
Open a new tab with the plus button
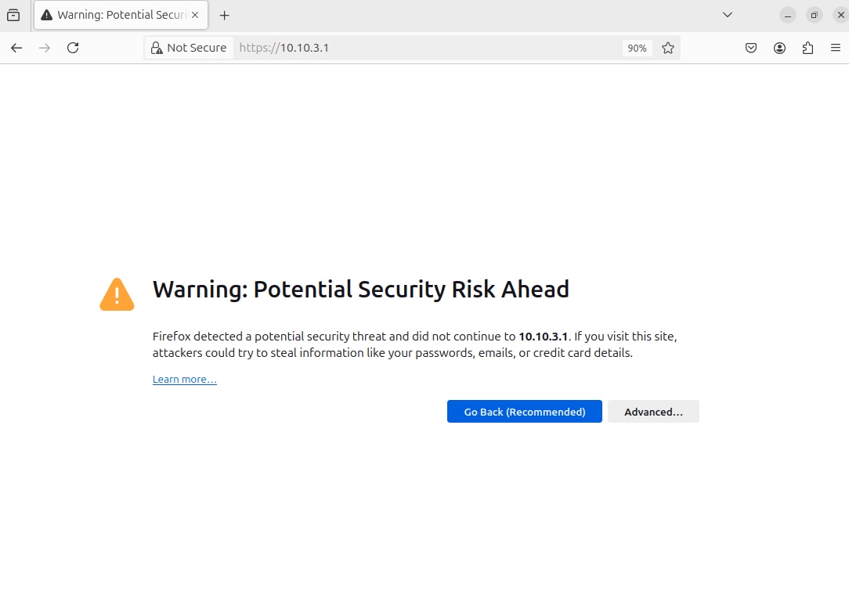coord(225,15)
